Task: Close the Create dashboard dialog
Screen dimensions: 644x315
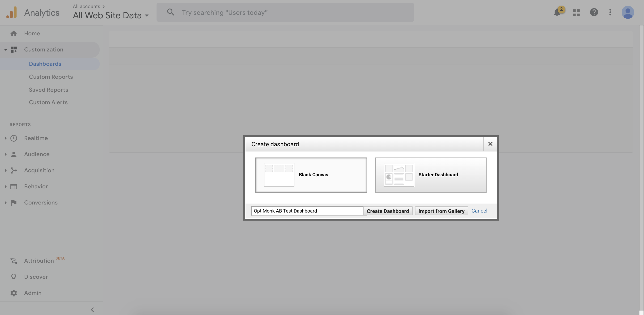Action: 490,144
